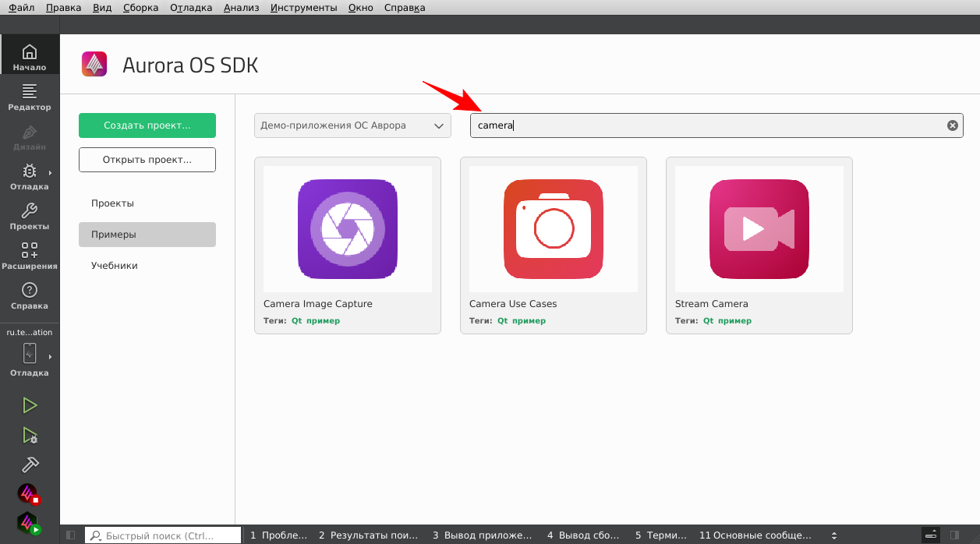Clear the camera search field text
This screenshot has width=980, height=544.
click(x=952, y=125)
